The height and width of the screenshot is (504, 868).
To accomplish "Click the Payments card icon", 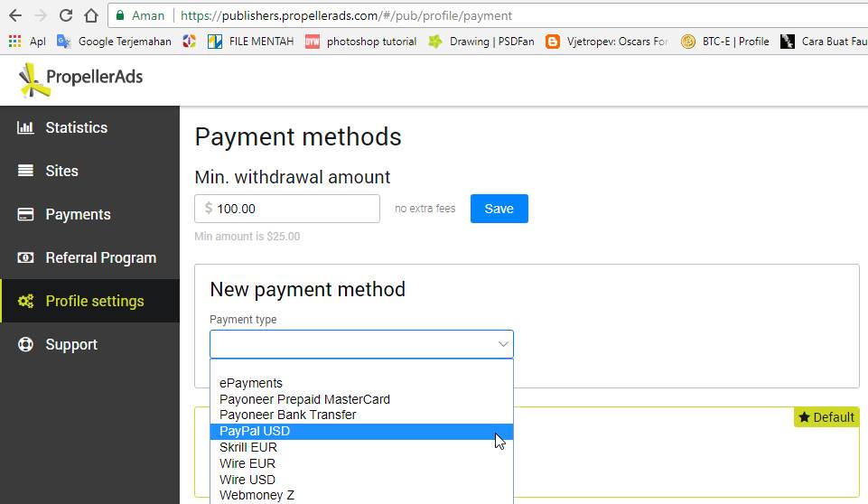I will 25,214.
